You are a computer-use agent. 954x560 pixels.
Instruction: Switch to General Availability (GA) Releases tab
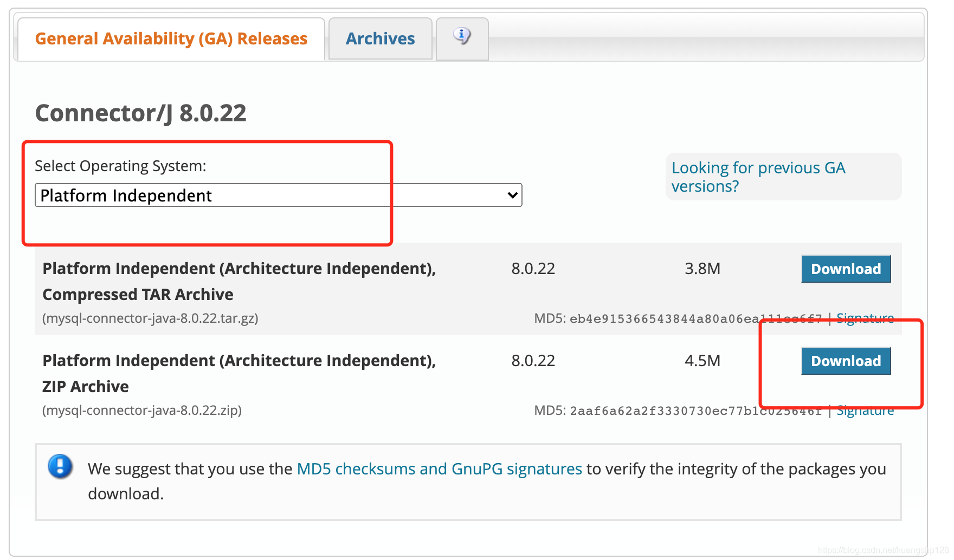click(x=171, y=38)
